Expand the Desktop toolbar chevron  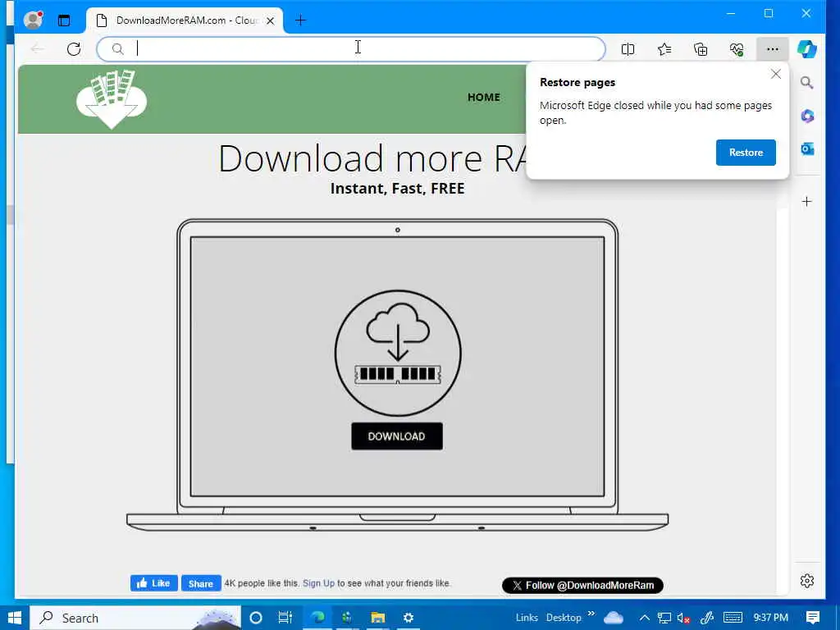[591, 614]
